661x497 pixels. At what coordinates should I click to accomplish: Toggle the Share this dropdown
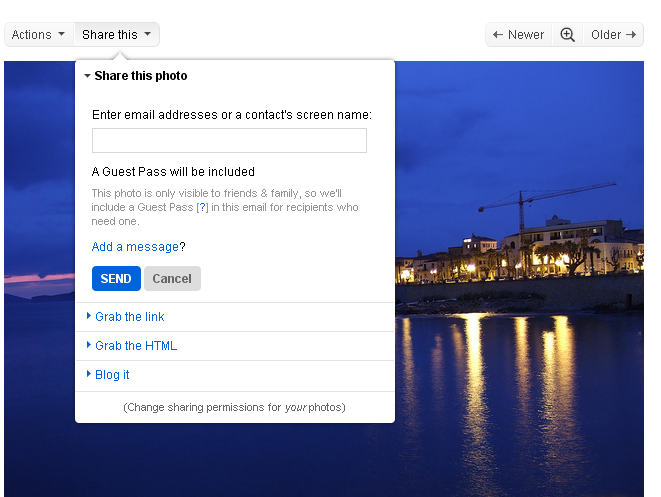coord(117,35)
